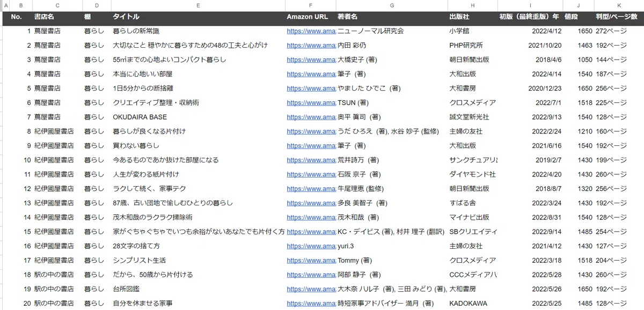
Task: Open Amazon link for 人生が変わる紙片付け
Action: (311, 174)
